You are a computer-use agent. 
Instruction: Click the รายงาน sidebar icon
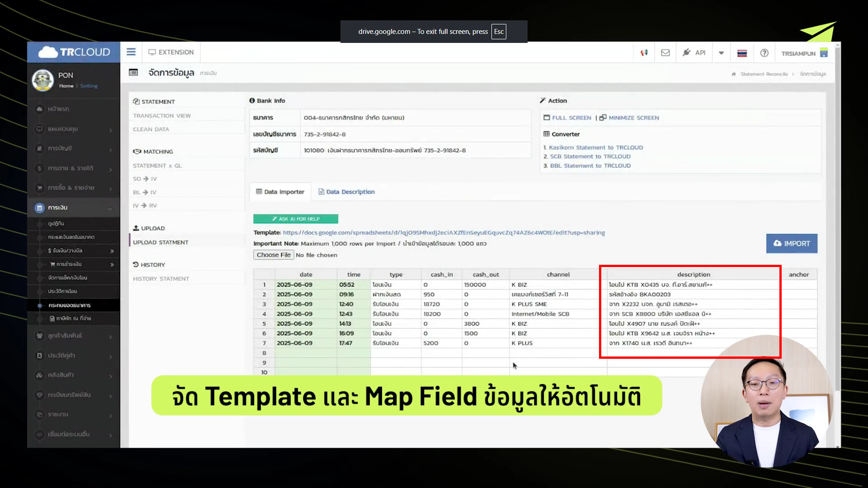(39, 414)
